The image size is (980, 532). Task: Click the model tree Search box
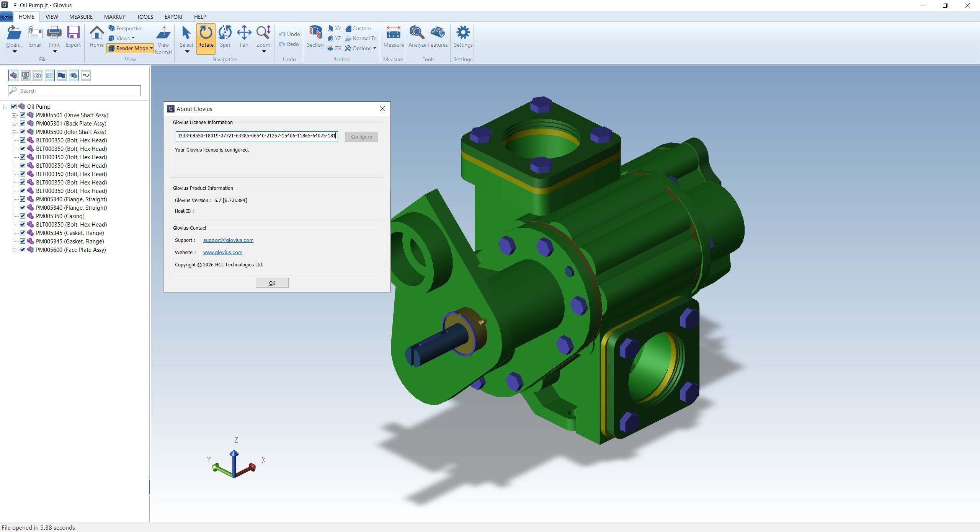[x=75, y=91]
